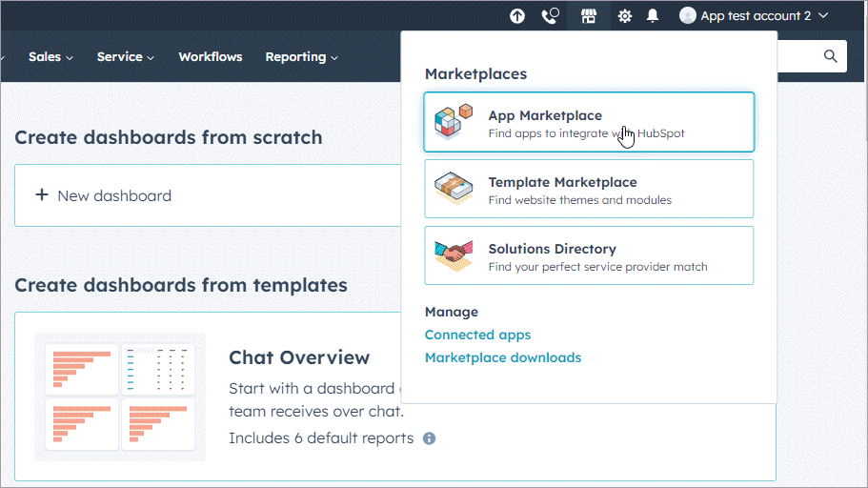The image size is (868, 488).
Task: Click the search magnifier icon
Action: (x=830, y=56)
